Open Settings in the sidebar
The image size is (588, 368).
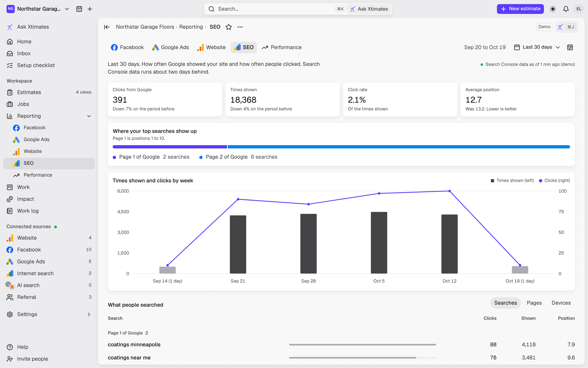point(49,314)
